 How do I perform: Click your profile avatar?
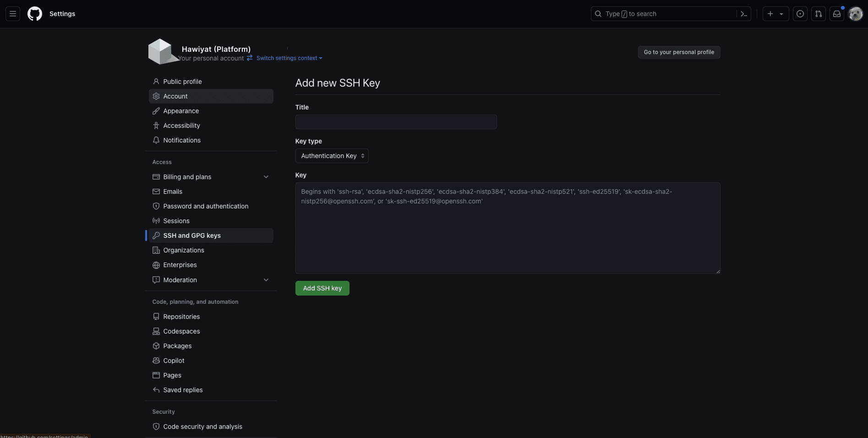pyautogui.click(x=856, y=14)
